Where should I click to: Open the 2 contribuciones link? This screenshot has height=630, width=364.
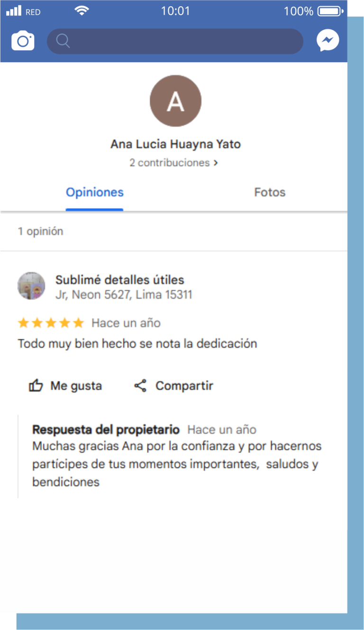173,163
